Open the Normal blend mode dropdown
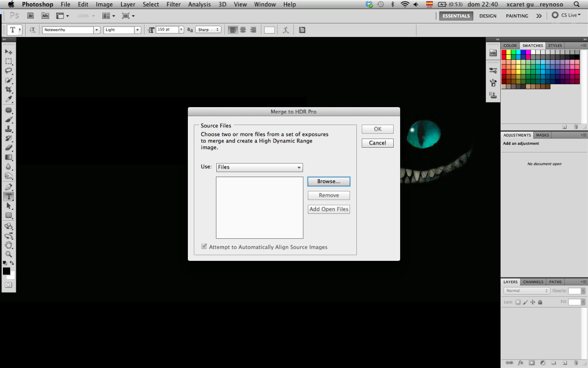Image resolution: width=588 pixels, height=368 pixels. pos(526,291)
